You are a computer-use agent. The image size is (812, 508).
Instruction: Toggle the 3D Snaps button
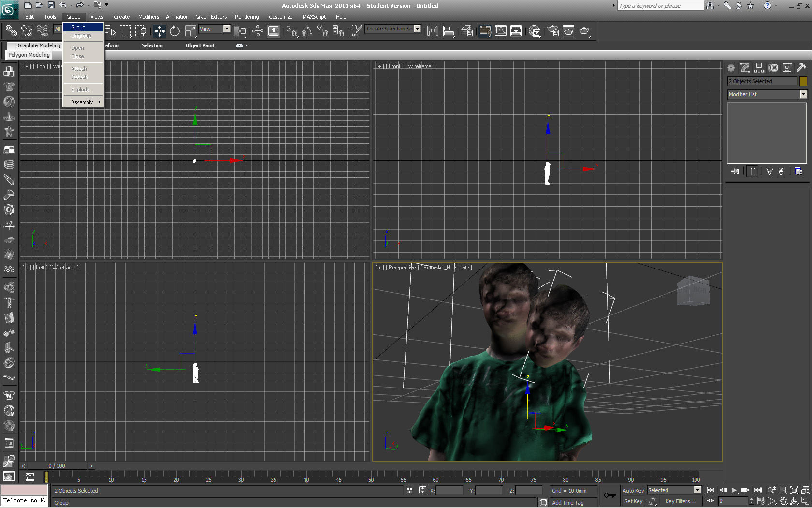[292, 31]
